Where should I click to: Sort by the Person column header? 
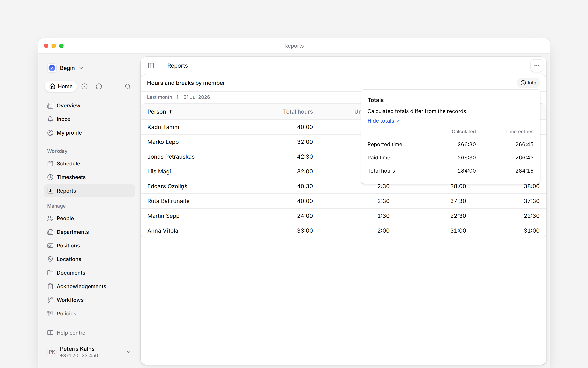[x=160, y=112]
